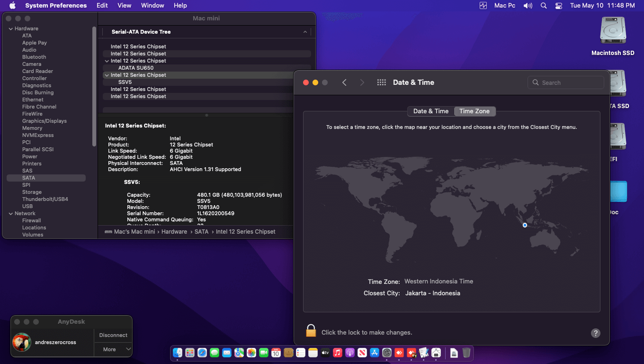Open Music from the Dock
Image resolution: width=644 pixels, height=364 pixels.
338,353
